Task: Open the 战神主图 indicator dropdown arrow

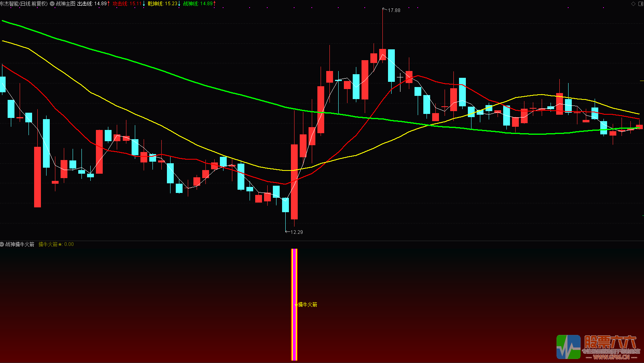Action: [52, 4]
